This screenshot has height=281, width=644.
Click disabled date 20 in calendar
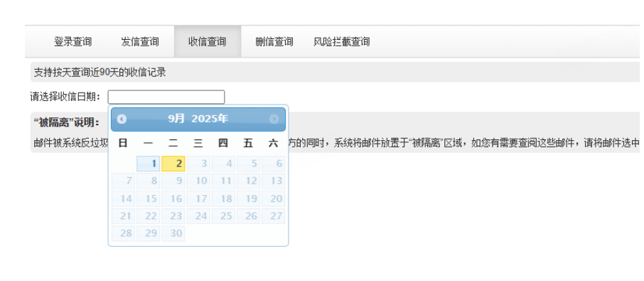click(x=274, y=198)
